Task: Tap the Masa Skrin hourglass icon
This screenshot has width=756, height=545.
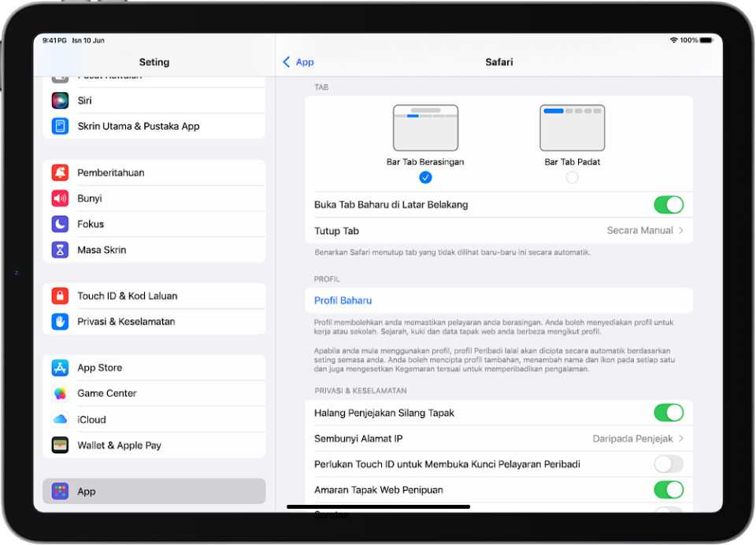Action: click(60, 250)
